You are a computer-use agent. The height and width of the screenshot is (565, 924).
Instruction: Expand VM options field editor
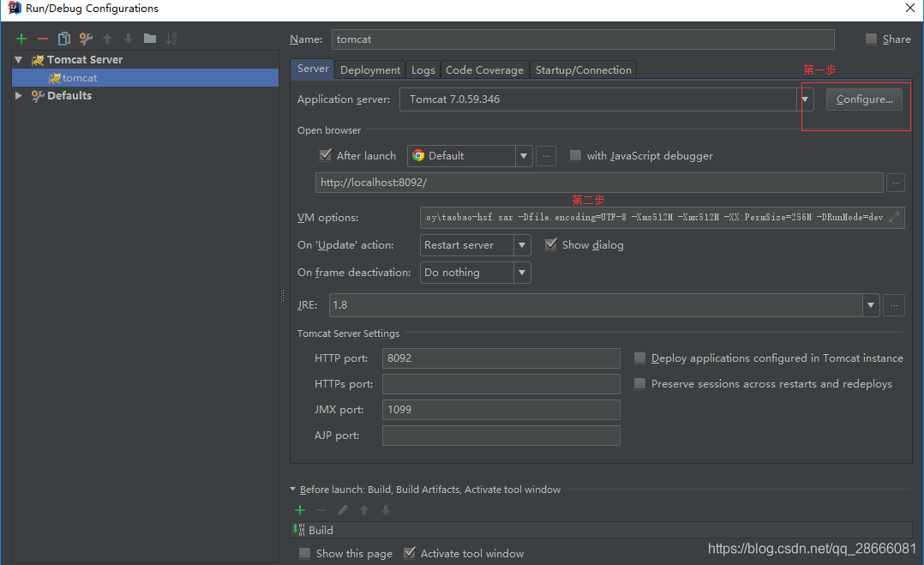[894, 217]
